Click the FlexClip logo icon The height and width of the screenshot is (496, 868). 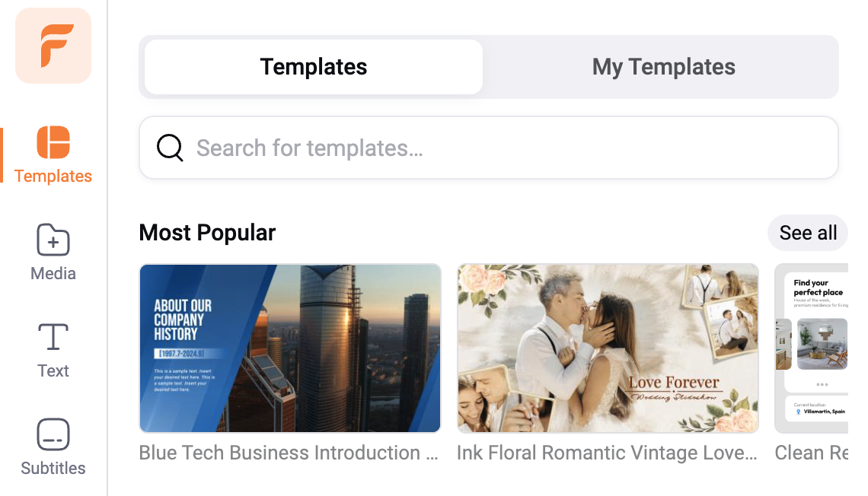[x=53, y=46]
